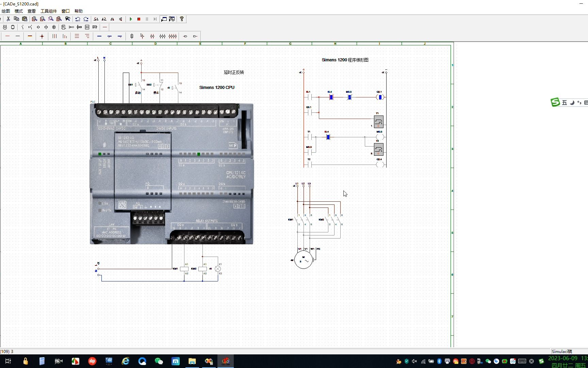588x368 pixels.
Task: Click the three-phase motor M symbol
Action: coord(304,260)
